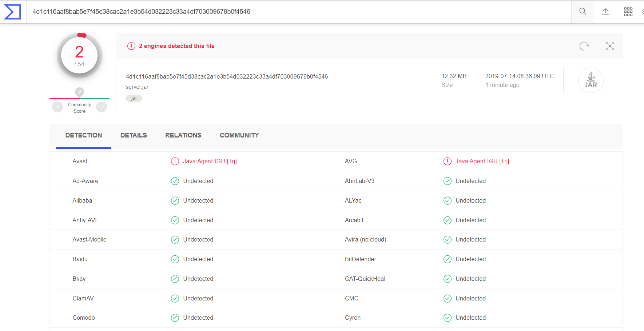Click the VirusTotal sigma logo
Image resolution: width=644 pixels, height=331 pixels.
click(12, 12)
